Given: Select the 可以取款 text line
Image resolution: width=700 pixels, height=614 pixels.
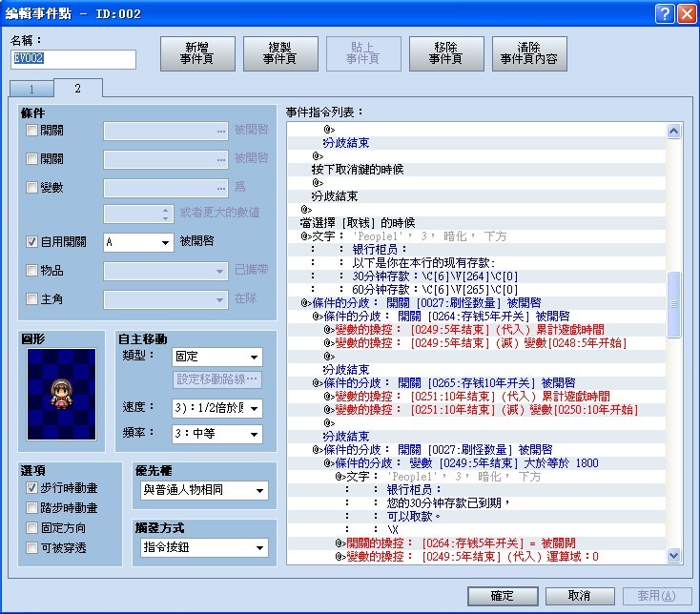Looking at the screenshot, I should [x=477, y=517].
